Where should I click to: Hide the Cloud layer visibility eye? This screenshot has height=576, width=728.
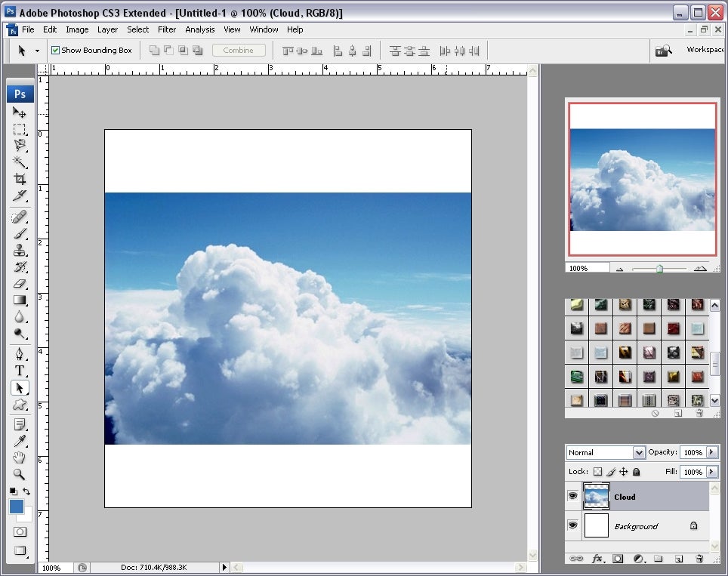pyautogui.click(x=573, y=496)
